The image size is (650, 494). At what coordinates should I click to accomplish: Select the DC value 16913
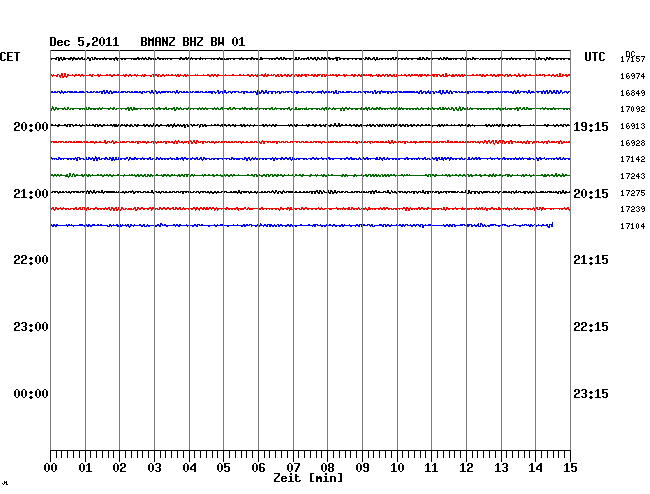coord(633,126)
